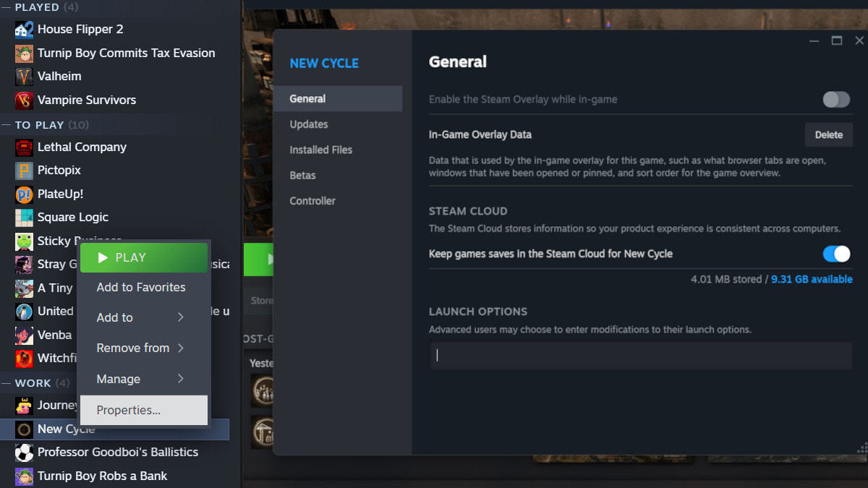Image resolution: width=868 pixels, height=488 pixels.
Task: Expand the Manage submenu arrow
Action: tap(181, 379)
